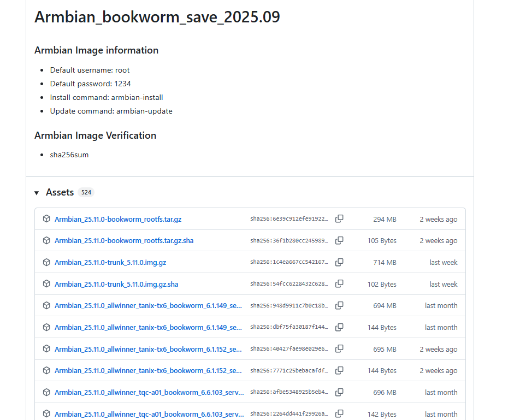Open Armbian_25.11.0-trunk_5.11.0.img.gz.sha link

pyautogui.click(x=116, y=284)
